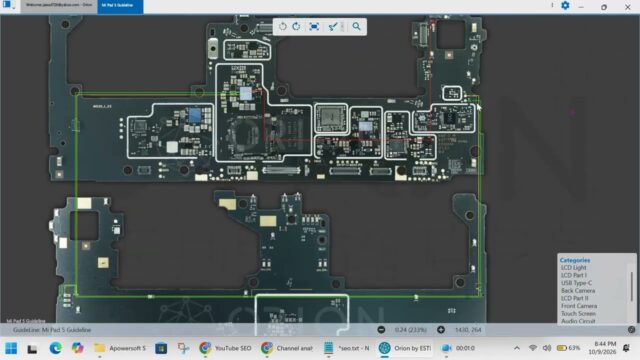Click the Guideline: Mi Pad 5 Guideline status text

[x=52, y=330]
